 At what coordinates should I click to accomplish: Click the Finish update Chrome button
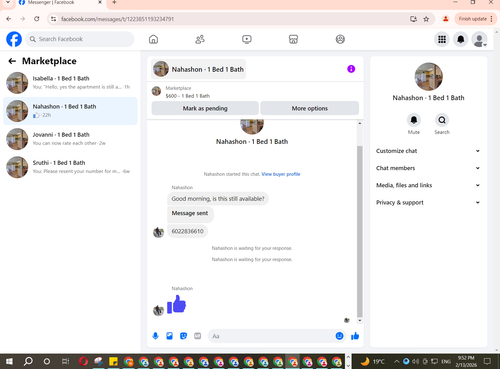(x=475, y=19)
